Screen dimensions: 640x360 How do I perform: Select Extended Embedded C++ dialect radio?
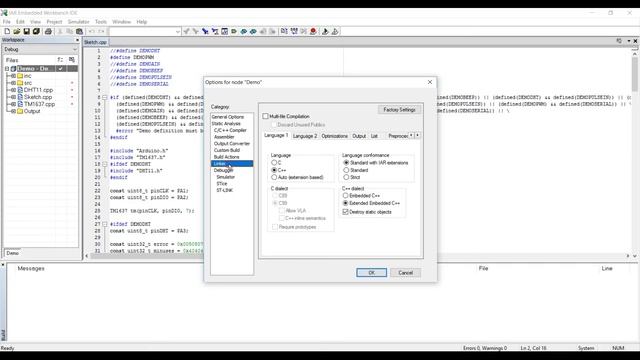[345, 203]
